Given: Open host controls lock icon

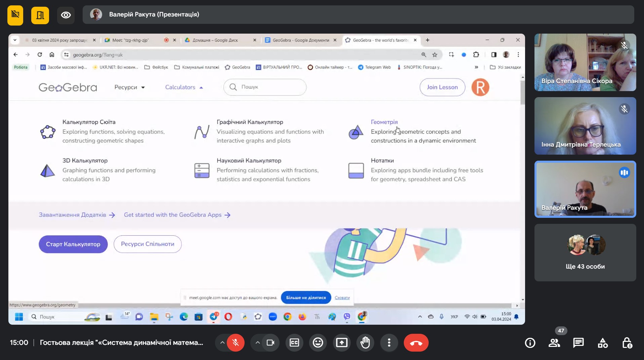Looking at the screenshot, I should tap(627, 343).
